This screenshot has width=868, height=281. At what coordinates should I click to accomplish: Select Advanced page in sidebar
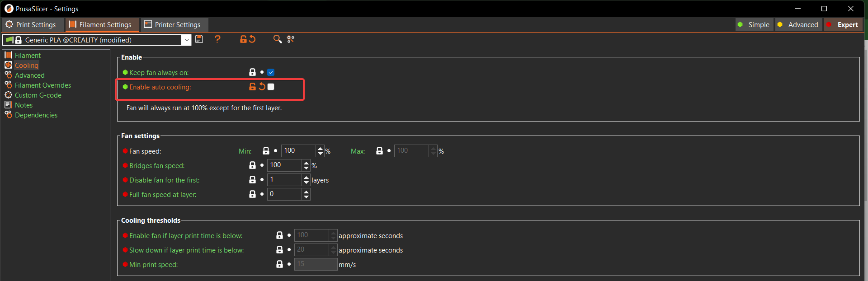click(30, 75)
